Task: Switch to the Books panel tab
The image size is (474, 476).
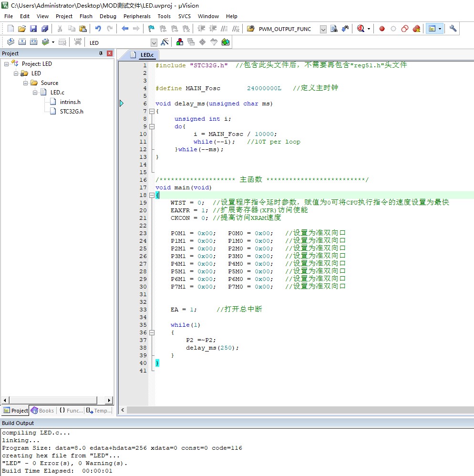Action: point(42,411)
